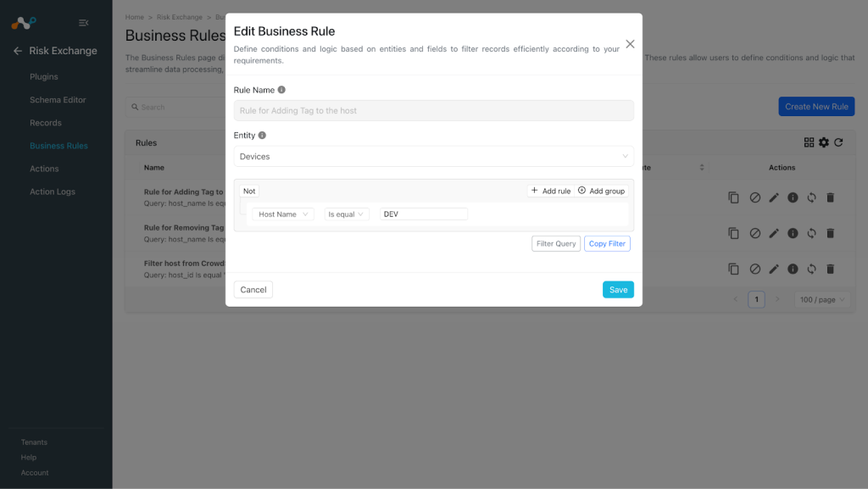The height and width of the screenshot is (489, 868).
Task: Click trash delete icon in third rule row
Action: click(831, 269)
